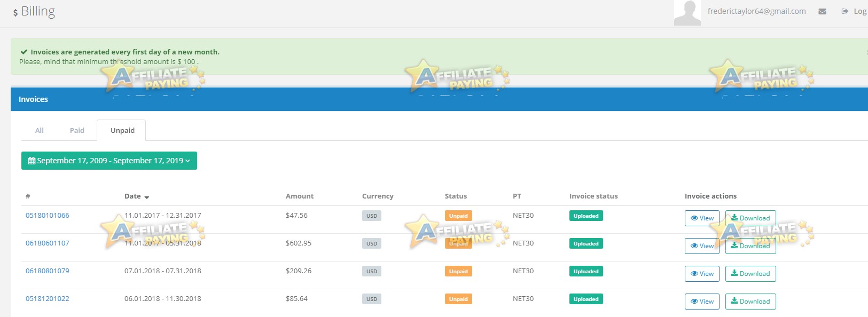868x317 pixels.
Task: Click the Unpaid badge for $85.64 invoice
Action: click(x=458, y=299)
